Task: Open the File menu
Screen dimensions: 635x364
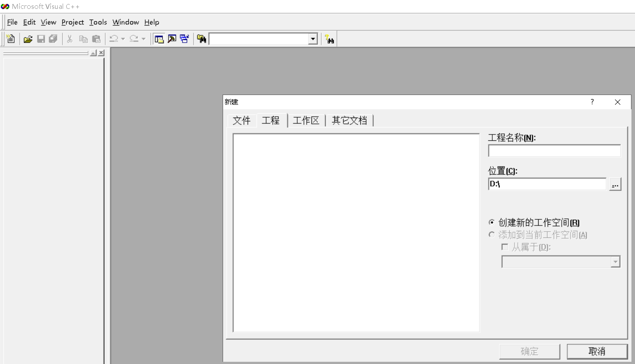Action: (x=12, y=22)
